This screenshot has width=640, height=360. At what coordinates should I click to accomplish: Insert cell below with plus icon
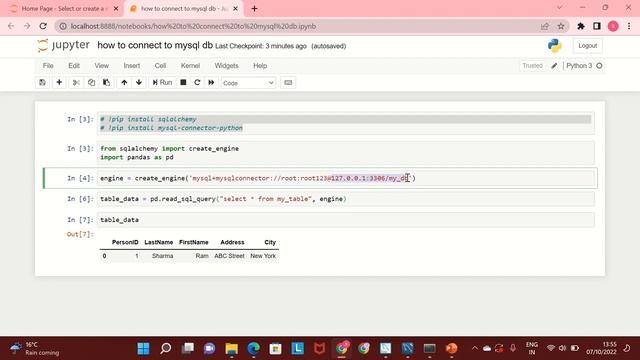(59, 82)
